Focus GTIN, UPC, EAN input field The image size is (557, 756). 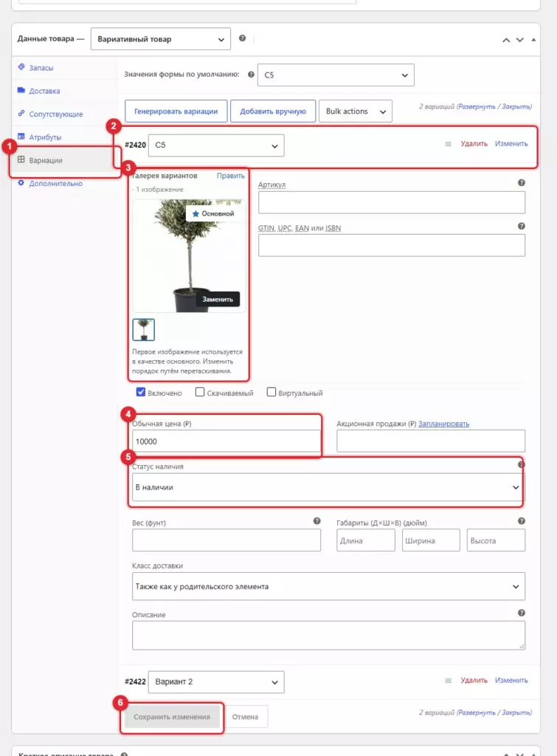391,245
